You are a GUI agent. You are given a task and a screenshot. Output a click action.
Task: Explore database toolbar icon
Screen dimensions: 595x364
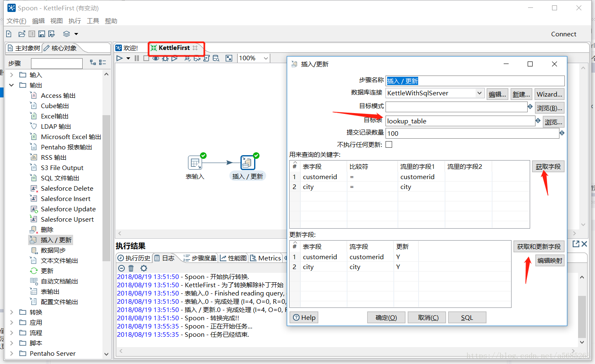(216, 58)
